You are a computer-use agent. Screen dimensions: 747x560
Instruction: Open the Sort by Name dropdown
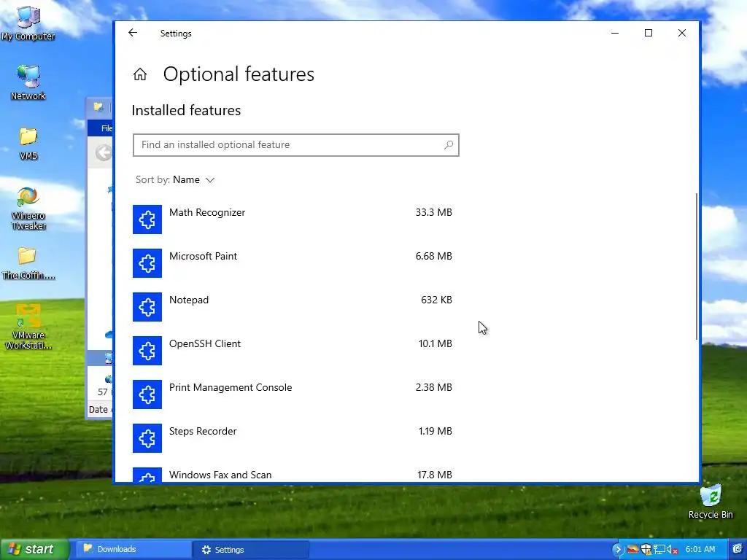(175, 179)
